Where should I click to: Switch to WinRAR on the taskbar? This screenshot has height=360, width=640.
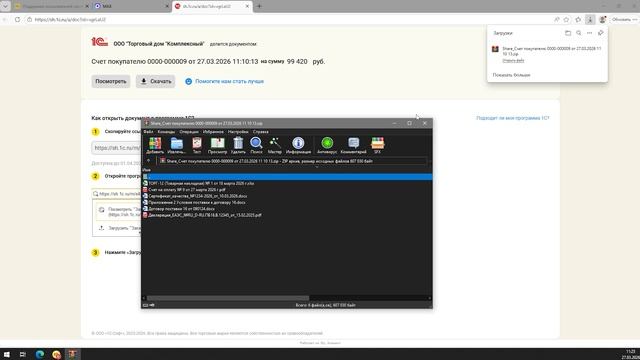point(72,354)
